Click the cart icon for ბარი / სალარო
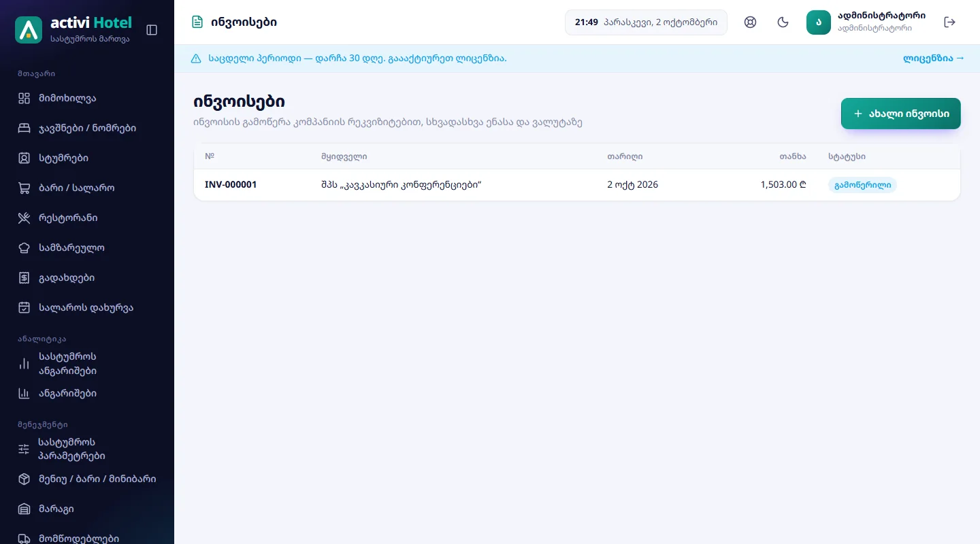 pyautogui.click(x=24, y=188)
